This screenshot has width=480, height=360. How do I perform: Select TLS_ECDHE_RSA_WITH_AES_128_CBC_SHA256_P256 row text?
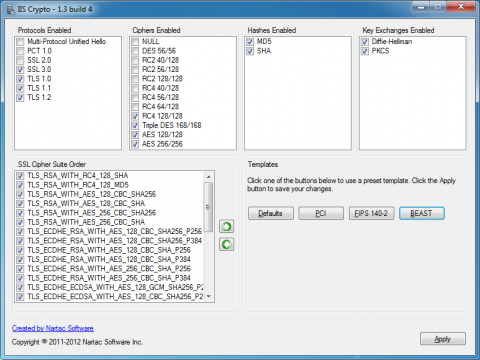[x=115, y=231]
